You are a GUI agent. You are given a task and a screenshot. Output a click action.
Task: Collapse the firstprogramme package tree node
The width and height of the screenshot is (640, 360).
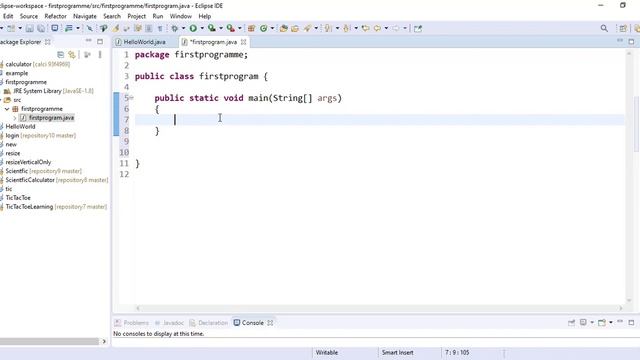tap(7, 109)
